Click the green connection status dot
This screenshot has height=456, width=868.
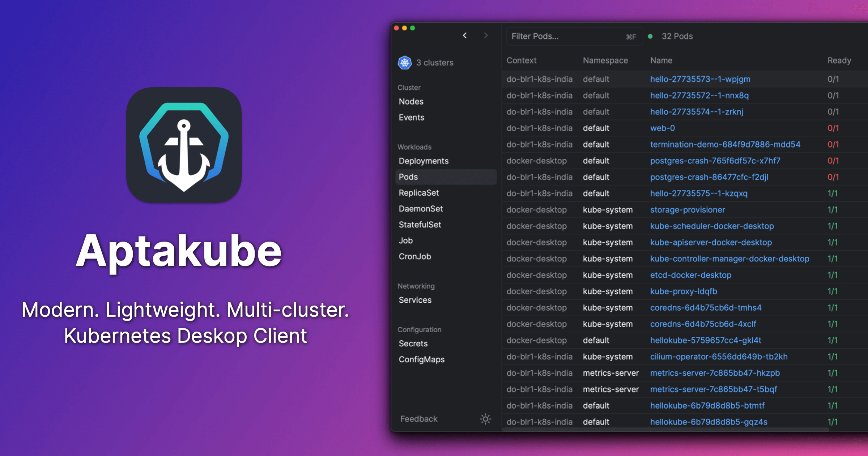coord(650,37)
